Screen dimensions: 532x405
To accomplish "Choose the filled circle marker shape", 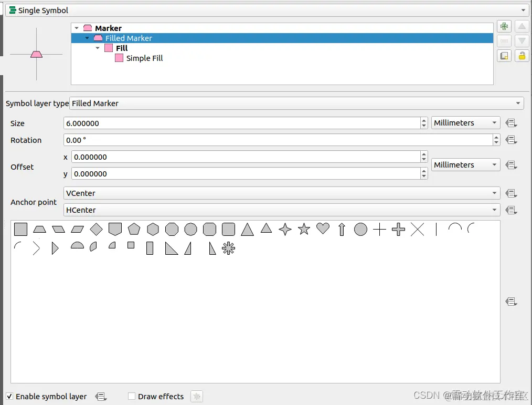I will point(360,230).
